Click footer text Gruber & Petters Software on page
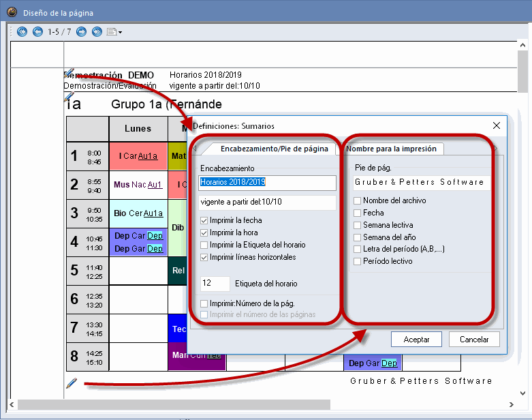 point(421,381)
